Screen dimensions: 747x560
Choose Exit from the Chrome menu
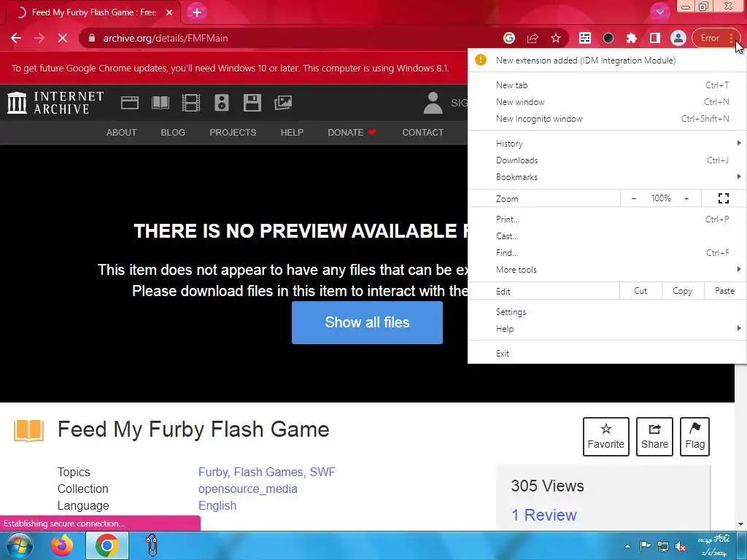point(607,354)
